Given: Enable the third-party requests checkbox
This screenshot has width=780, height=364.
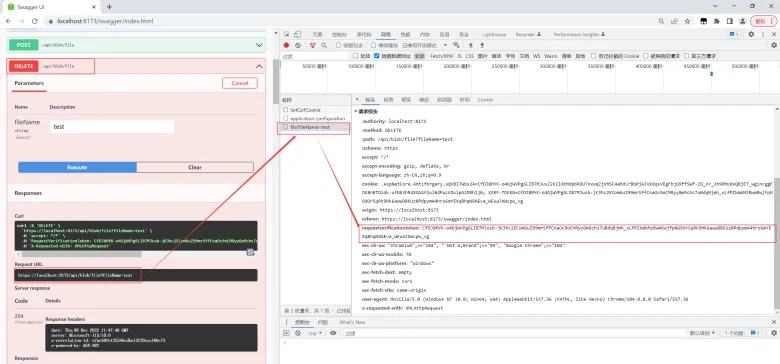Looking at the screenshot, I should pos(686,56).
